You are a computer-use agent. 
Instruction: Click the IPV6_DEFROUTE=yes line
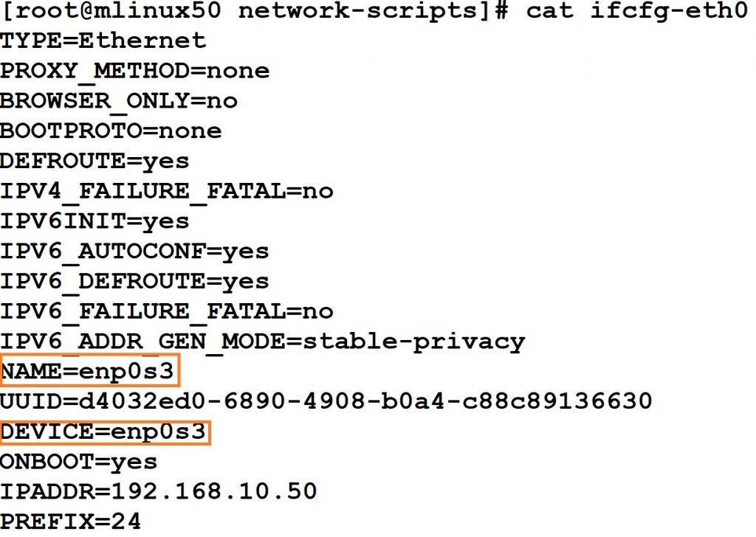[134, 282]
